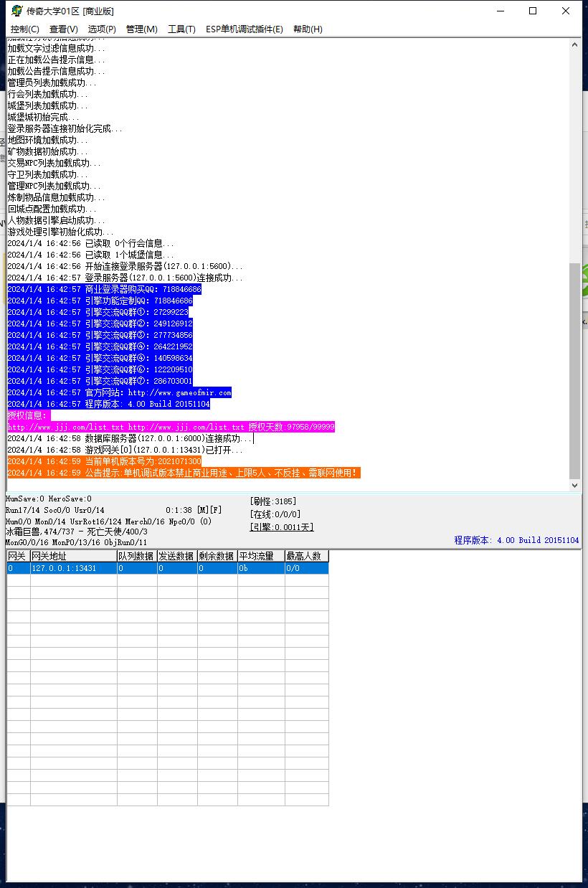Click the 0b average traffic cell
The image size is (588, 888).
point(261,568)
